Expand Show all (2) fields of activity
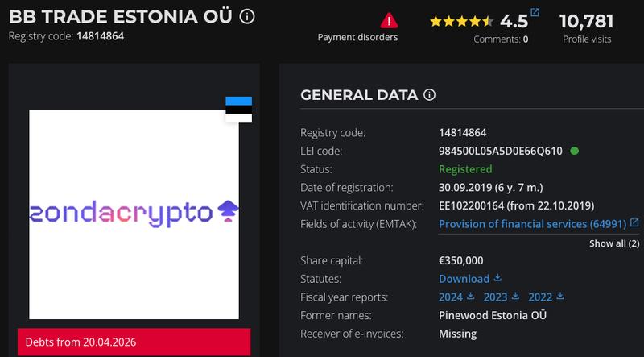 click(614, 243)
